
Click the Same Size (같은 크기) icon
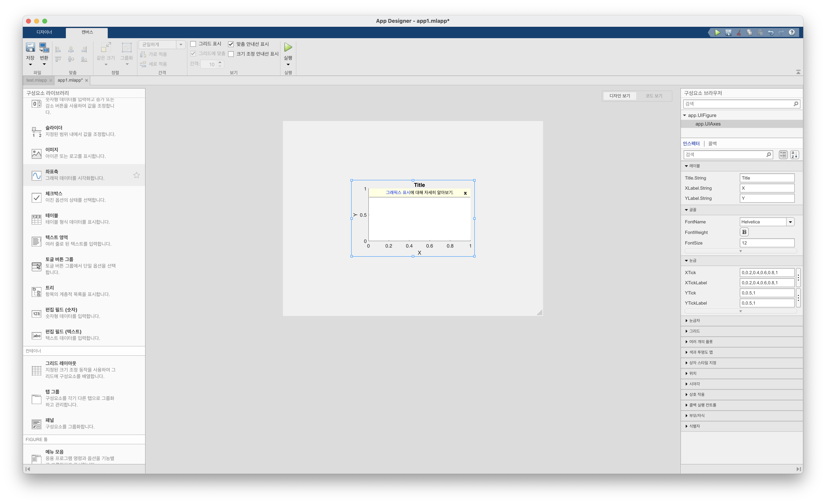pos(106,47)
